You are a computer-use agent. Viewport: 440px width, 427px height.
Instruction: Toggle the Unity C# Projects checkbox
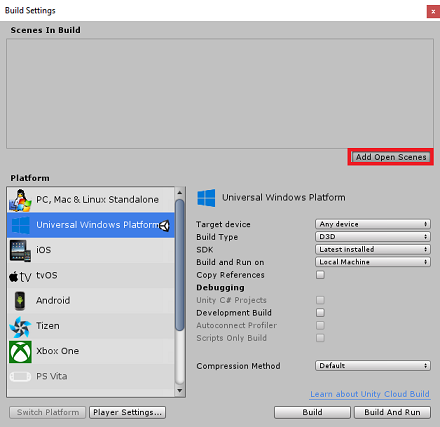click(320, 300)
